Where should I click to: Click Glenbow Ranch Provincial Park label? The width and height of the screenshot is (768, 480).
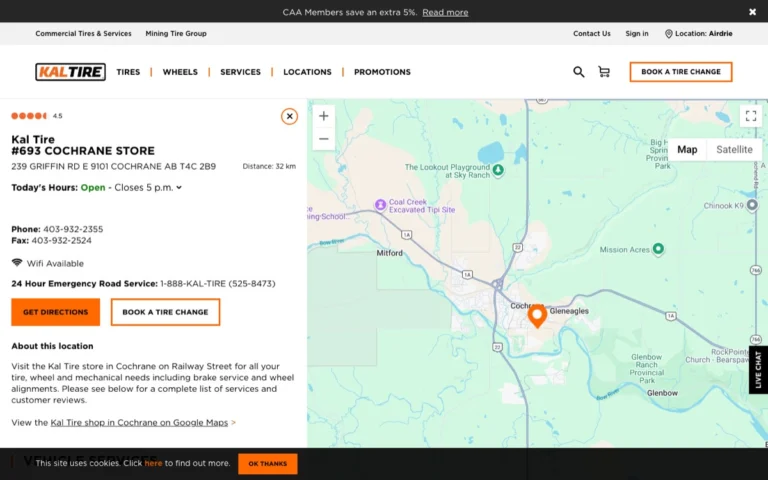point(647,369)
